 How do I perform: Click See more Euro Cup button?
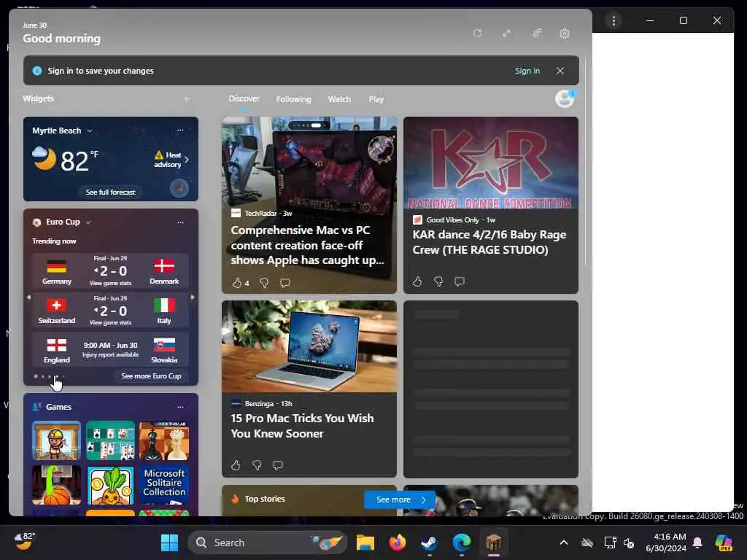[151, 376]
